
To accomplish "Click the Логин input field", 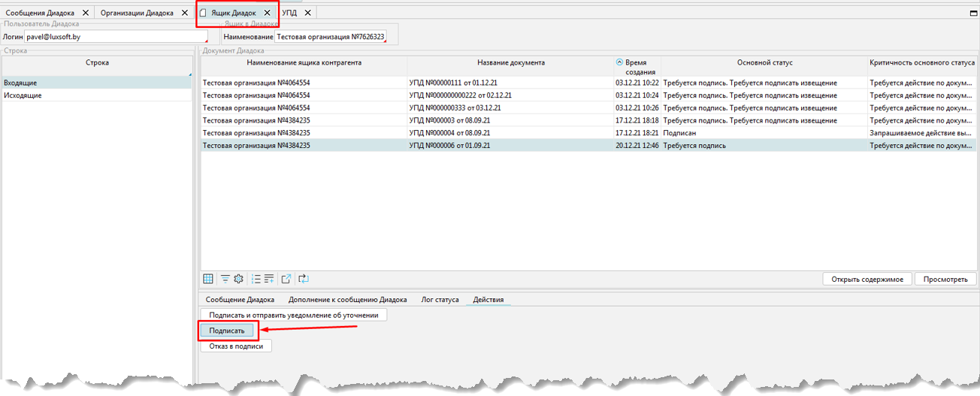I will pyautogui.click(x=114, y=36).
